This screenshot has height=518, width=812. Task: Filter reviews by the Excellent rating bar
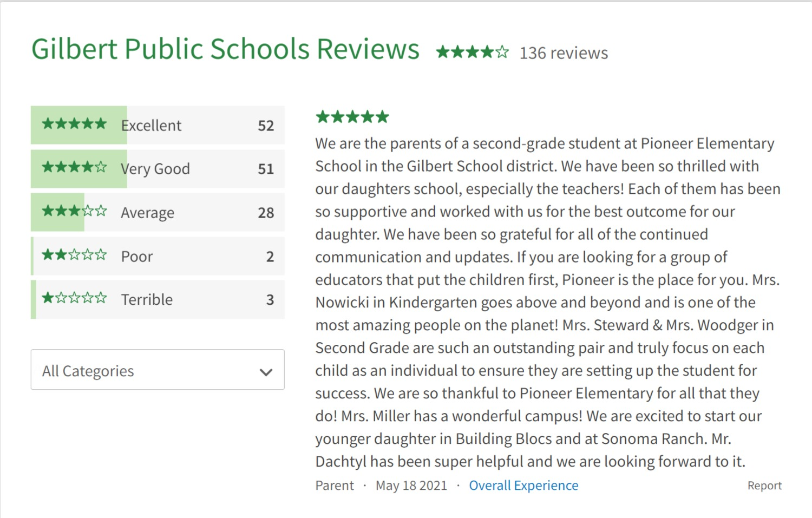[x=158, y=125]
